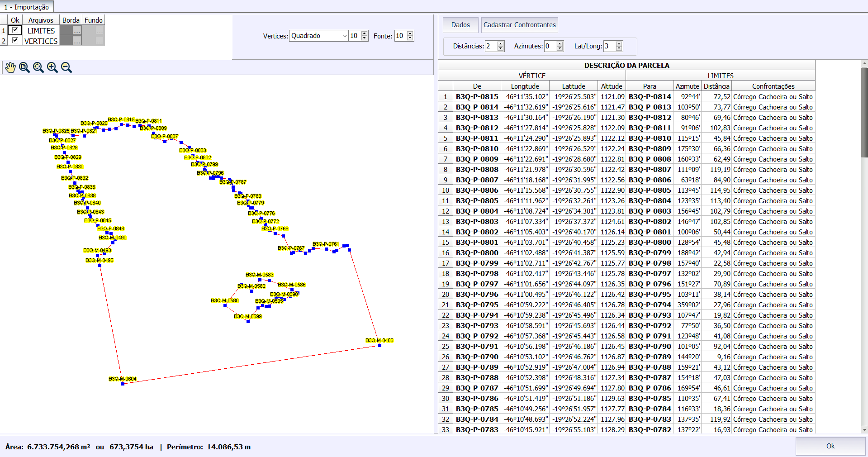Click the Cadastrar Confrontantes button
This screenshot has height=457, width=868.
[x=519, y=25]
